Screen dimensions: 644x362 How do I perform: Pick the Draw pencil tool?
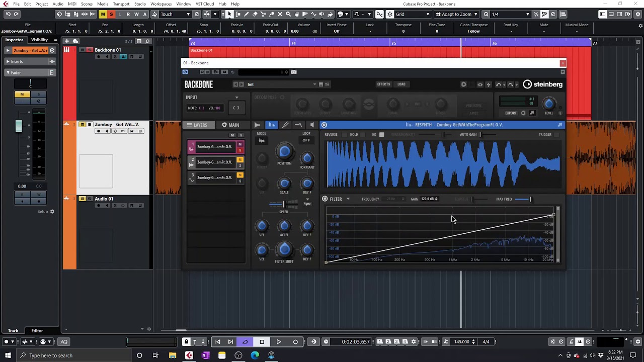click(x=247, y=14)
